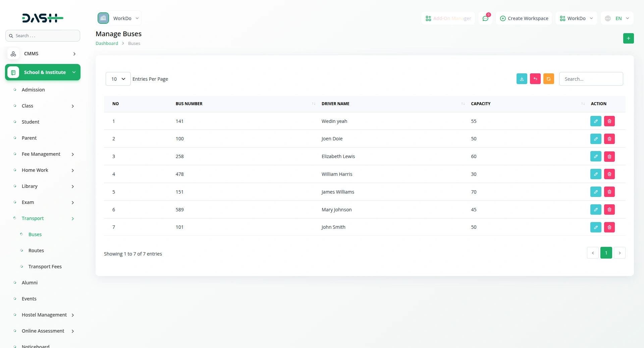Viewport: 644px width, 348px height.
Task: Expand the WorkDo workspace selector beside logo
Action: (119, 18)
